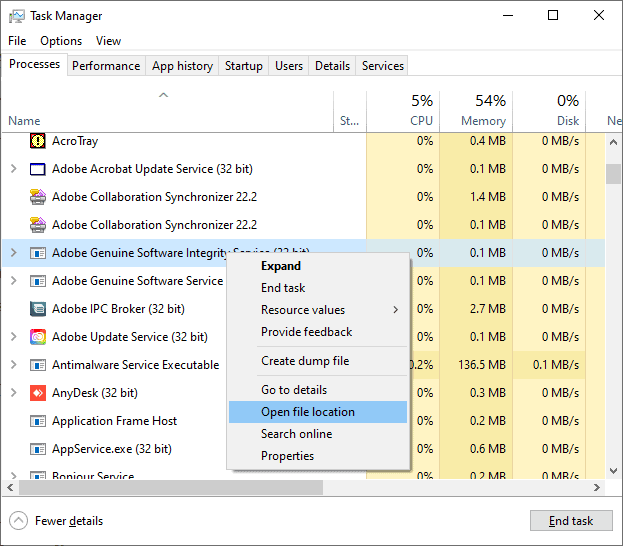Sort by the Name column header
623x546 pixels.
[168, 111]
